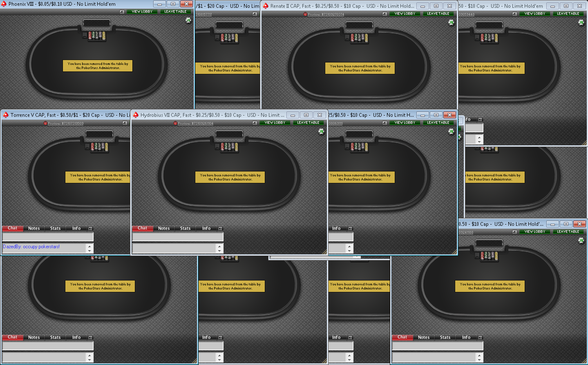Click the dealer chip tray on Renate II table
588x365 pixels.
point(360,38)
